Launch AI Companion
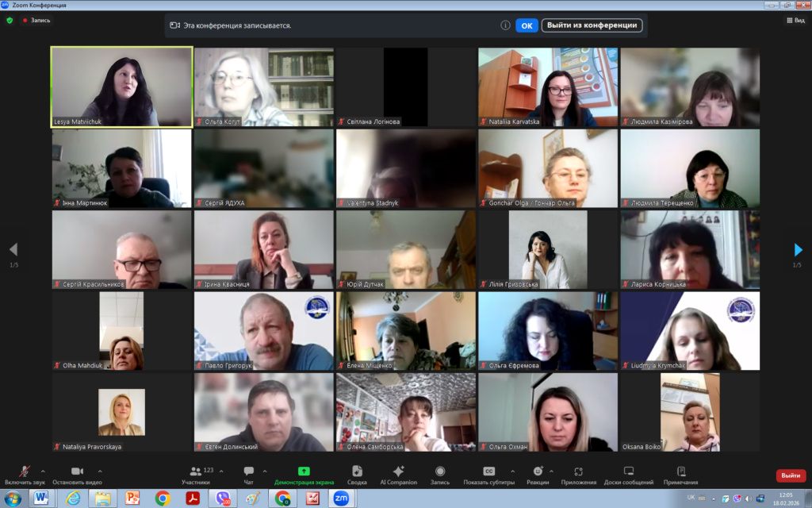Viewport: 812px width, 508px height. [x=398, y=471]
